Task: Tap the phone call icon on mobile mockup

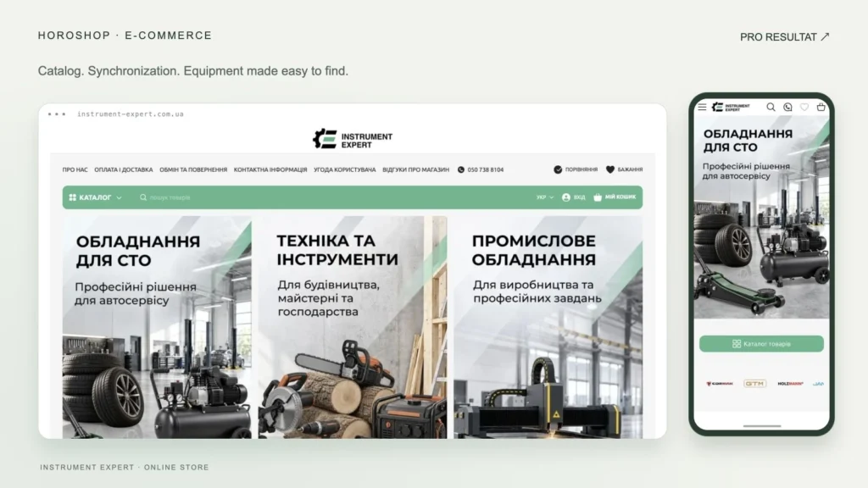Action: click(x=787, y=108)
